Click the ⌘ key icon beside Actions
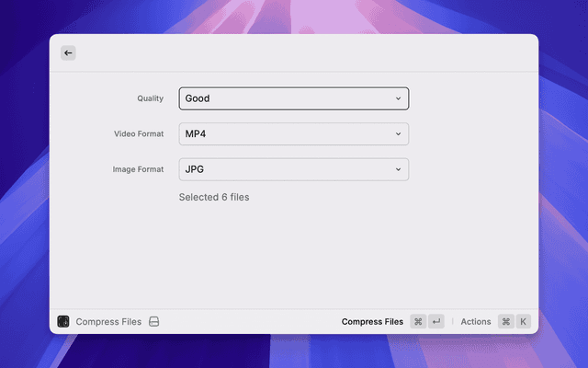This screenshot has height=368, width=588. click(505, 322)
